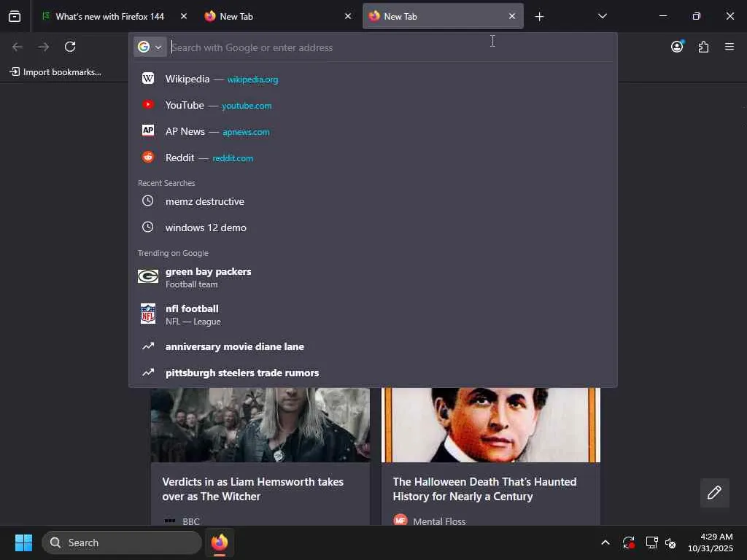Viewport: 747px width, 560px height.
Task: Open the Windows Start menu
Action: coord(23,542)
